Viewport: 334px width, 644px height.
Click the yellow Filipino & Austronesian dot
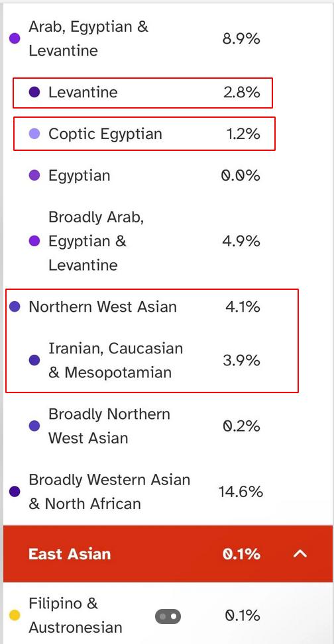click(15, 616)
